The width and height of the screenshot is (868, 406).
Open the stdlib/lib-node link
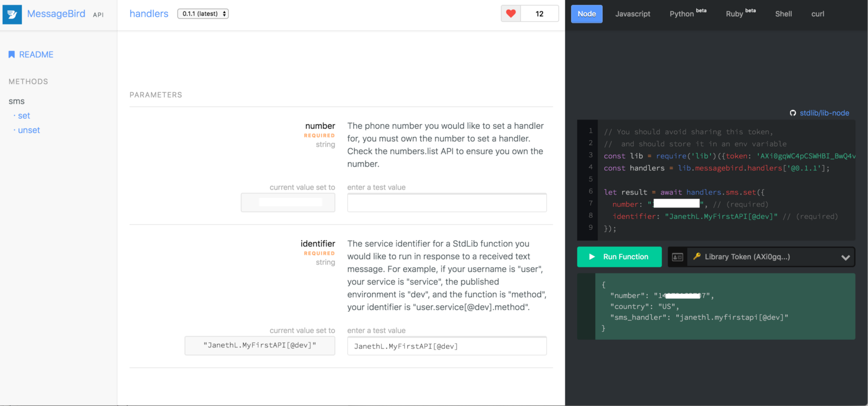pos(824,113)
